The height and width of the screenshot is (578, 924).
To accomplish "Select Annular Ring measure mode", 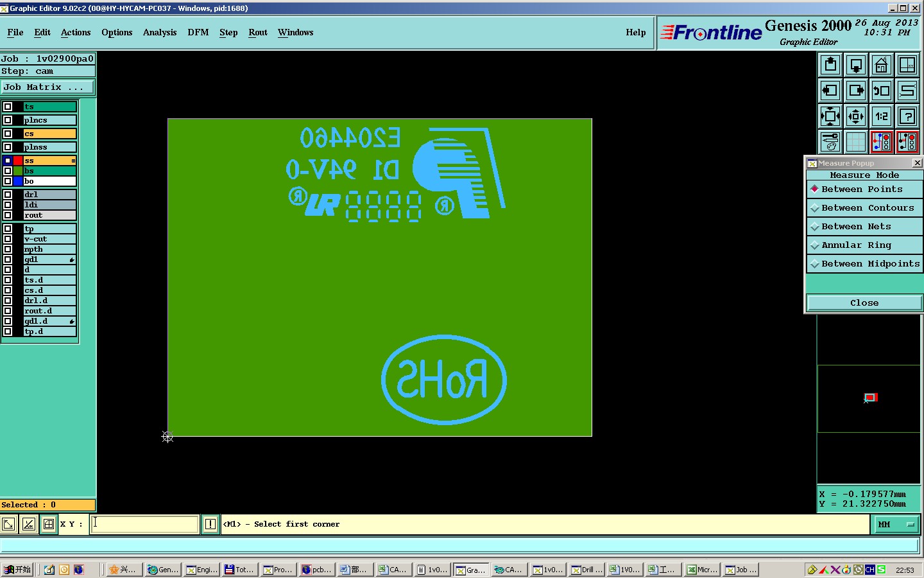I will [x=864, y=245].
